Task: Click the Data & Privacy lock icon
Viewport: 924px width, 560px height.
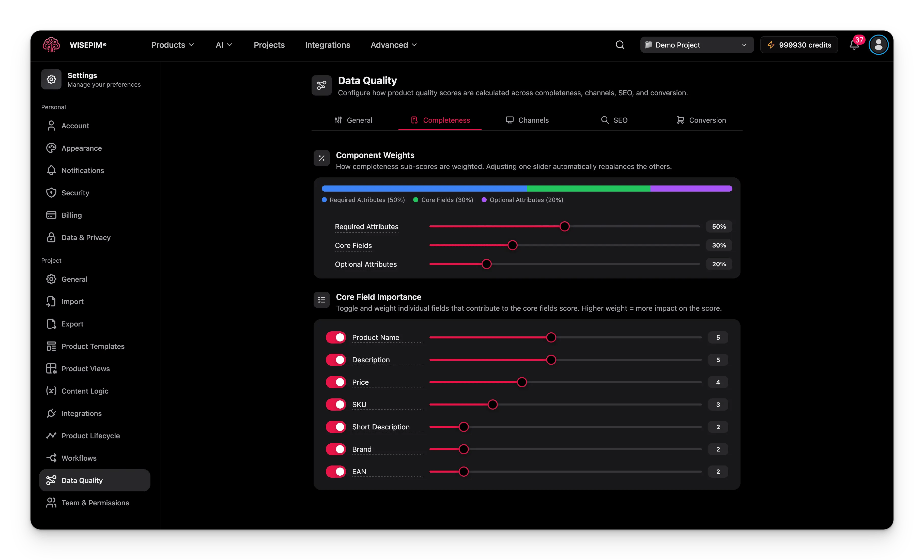Action: [51, 238]
